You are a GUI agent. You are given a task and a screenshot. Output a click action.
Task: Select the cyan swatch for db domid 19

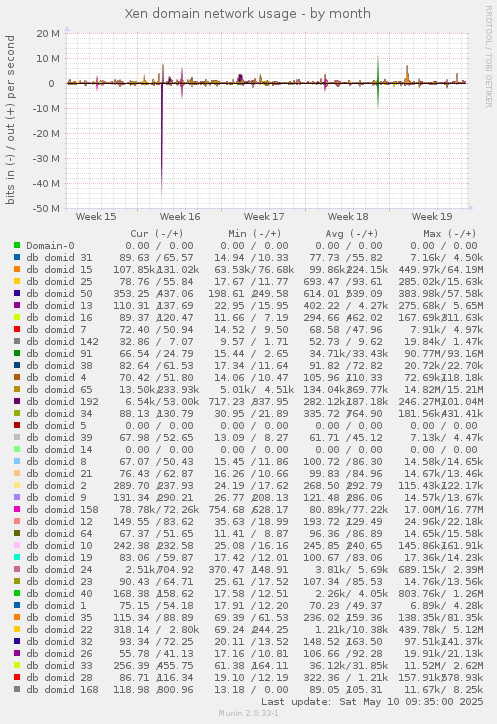(17, 558)
